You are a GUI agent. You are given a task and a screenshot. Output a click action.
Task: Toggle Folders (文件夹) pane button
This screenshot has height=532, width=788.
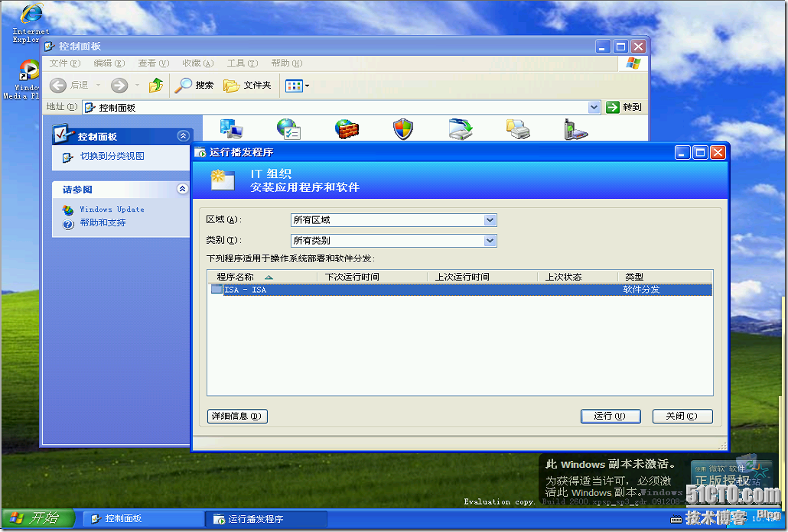point(248,86)
